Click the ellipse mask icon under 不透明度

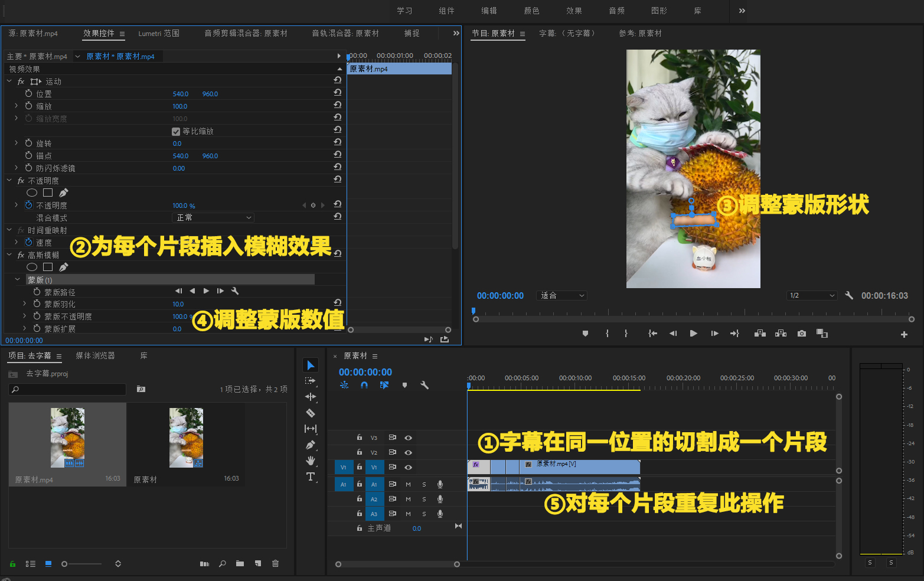pyautogui.click(x=31, y=192)
